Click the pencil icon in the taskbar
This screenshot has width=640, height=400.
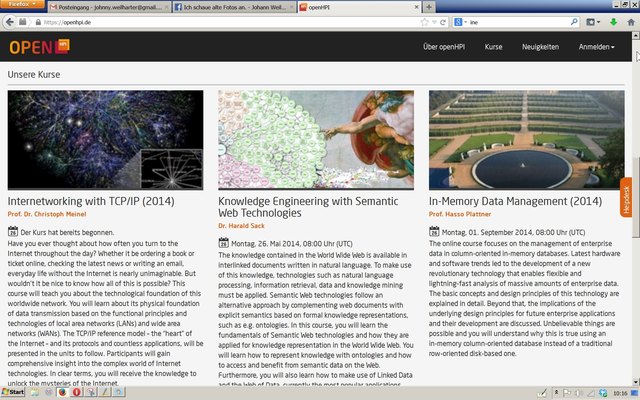pyautogui.click(x=105, y=392)
